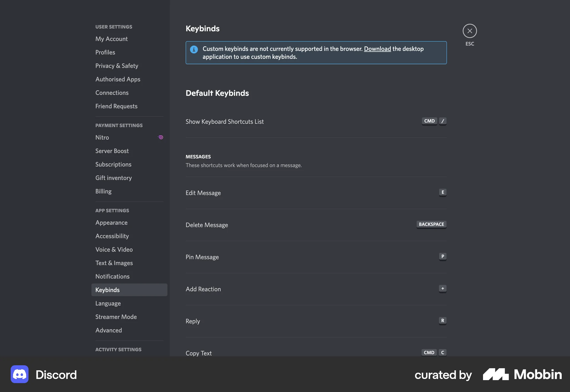Open the Download link for the desktop app
Screen dimensions: 570x392
pyautogui.click(x=377, y=49)
